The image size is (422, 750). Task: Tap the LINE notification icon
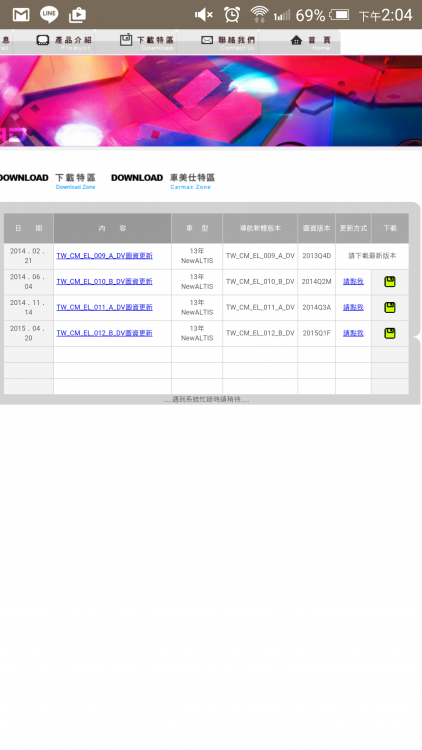point(49,14)
